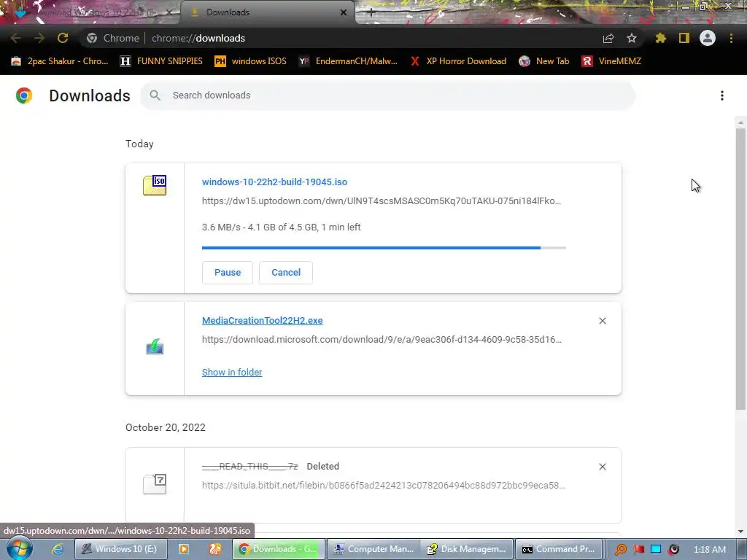Click the 1:18 AM taskbar clock
This screenshot has height=560, width=747.
click(710, 549)
